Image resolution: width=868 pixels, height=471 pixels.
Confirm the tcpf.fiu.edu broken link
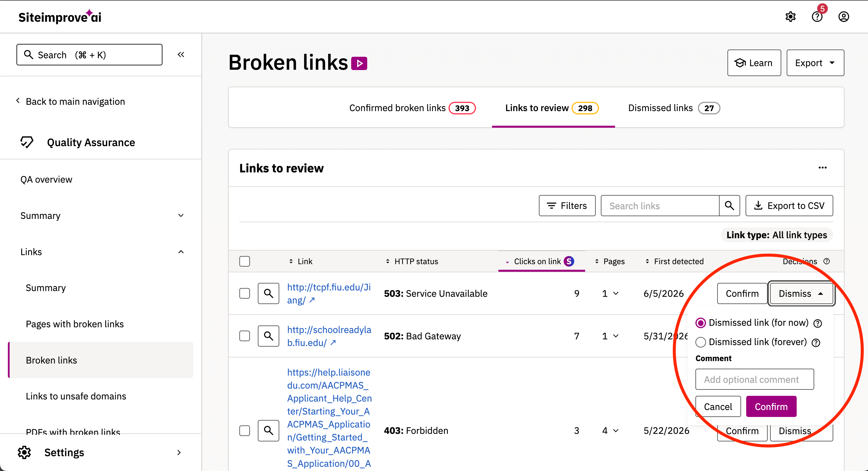(x=742, y=293)
